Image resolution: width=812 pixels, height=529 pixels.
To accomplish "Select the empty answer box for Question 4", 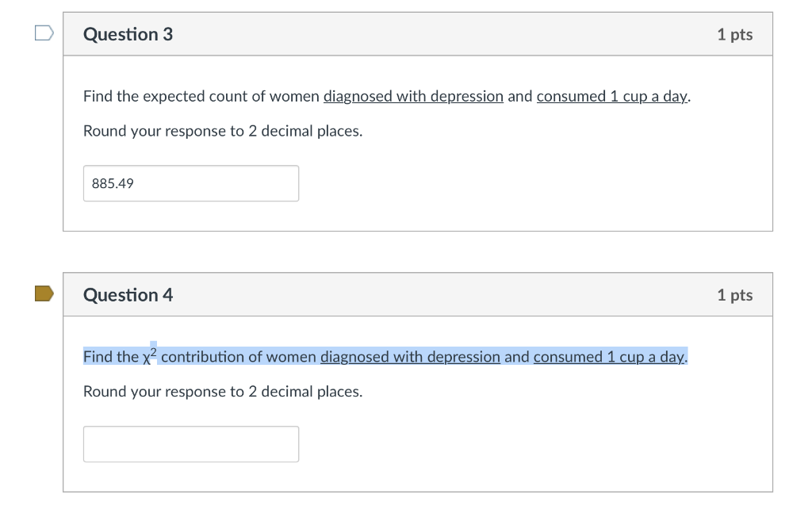I will [x=190, y=443].
